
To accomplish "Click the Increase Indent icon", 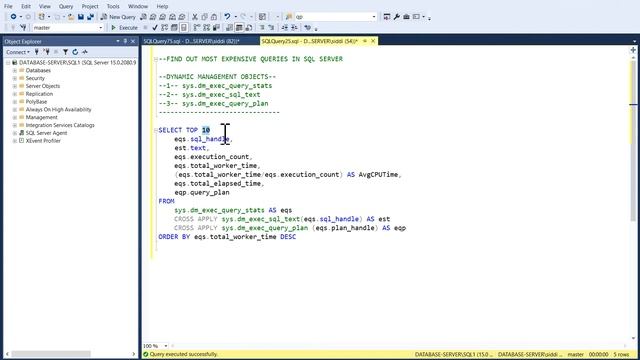I will click(294, 28).
